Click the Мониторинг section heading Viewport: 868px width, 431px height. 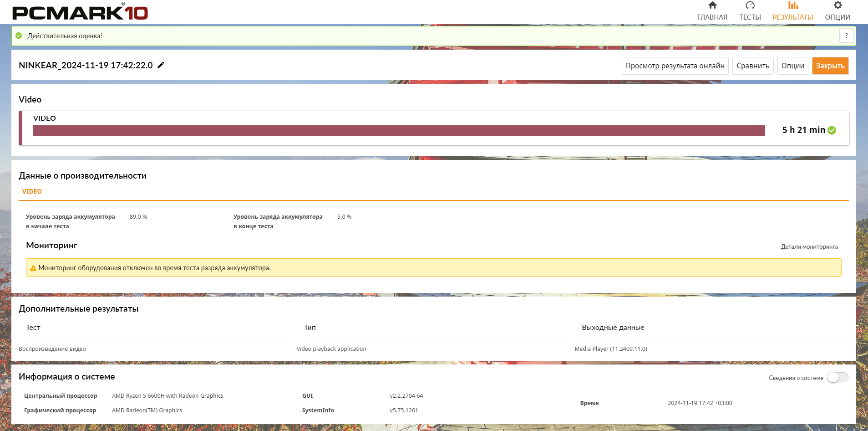[51, 245]
